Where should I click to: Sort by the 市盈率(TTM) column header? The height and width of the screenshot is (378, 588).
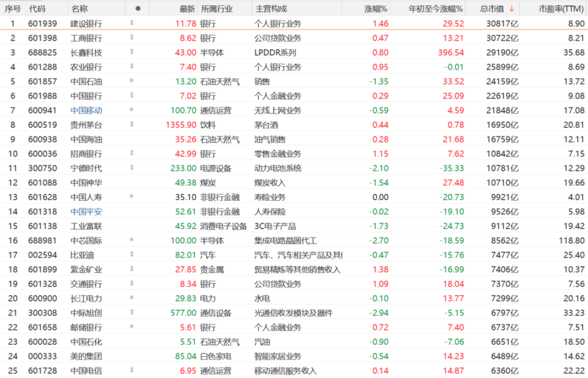click(x=561, y=9)
